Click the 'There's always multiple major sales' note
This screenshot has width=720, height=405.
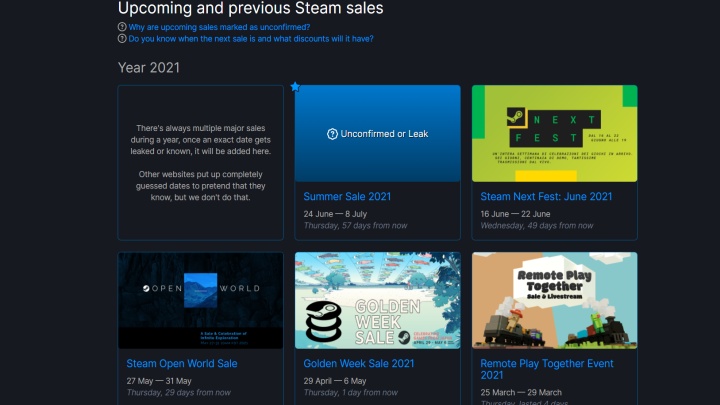click(x=201, y=140)
